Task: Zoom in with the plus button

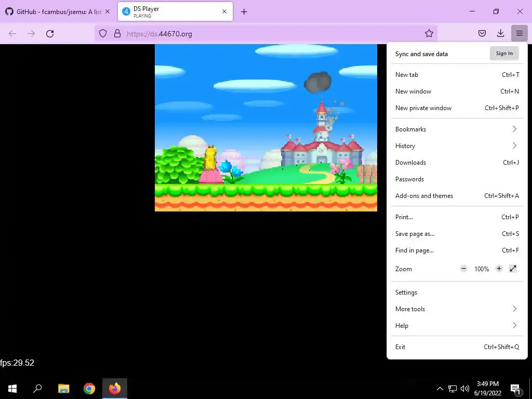Action: 499,269
